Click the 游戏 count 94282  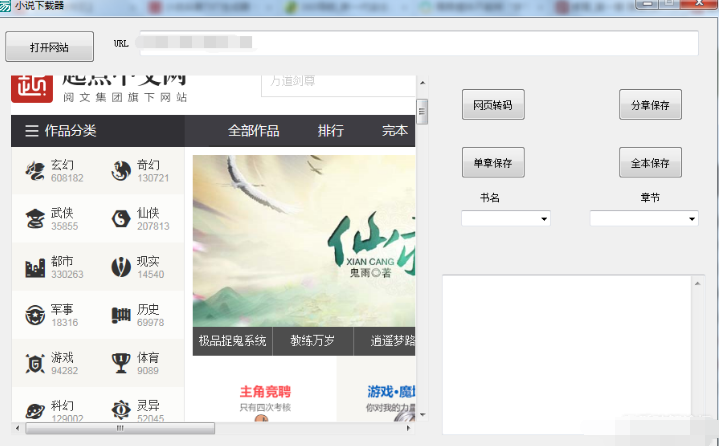[65, 370]
